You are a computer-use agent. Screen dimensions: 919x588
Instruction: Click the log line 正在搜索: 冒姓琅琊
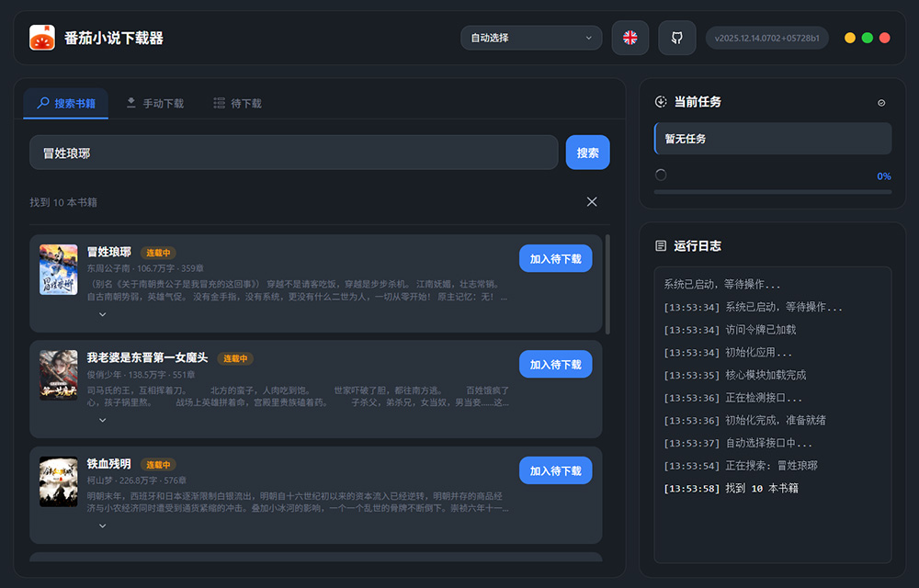(741, 466)
